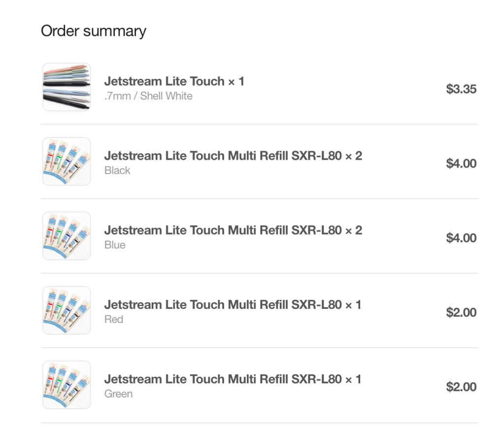Image resolution: width=504 pixels, height=428 pixels.
Task: Open the Blue Multi Refill SXR-L80 item title
Action: click(233, 230)
